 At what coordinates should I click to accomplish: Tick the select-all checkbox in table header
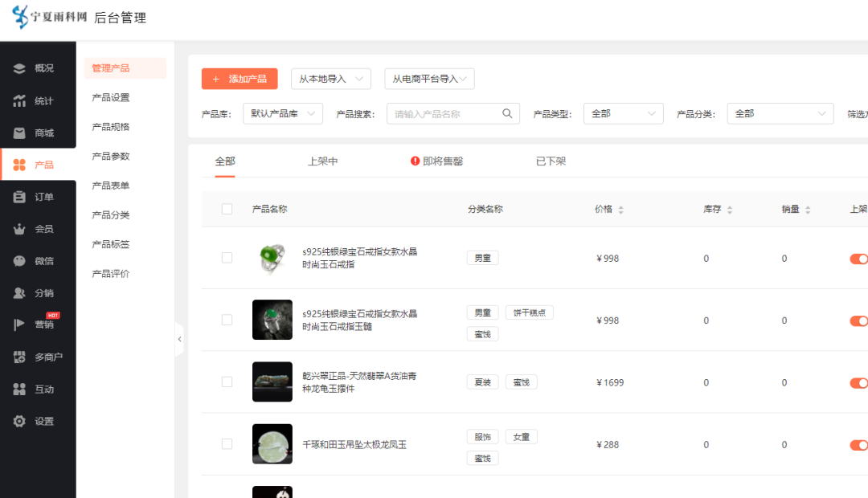227,209
